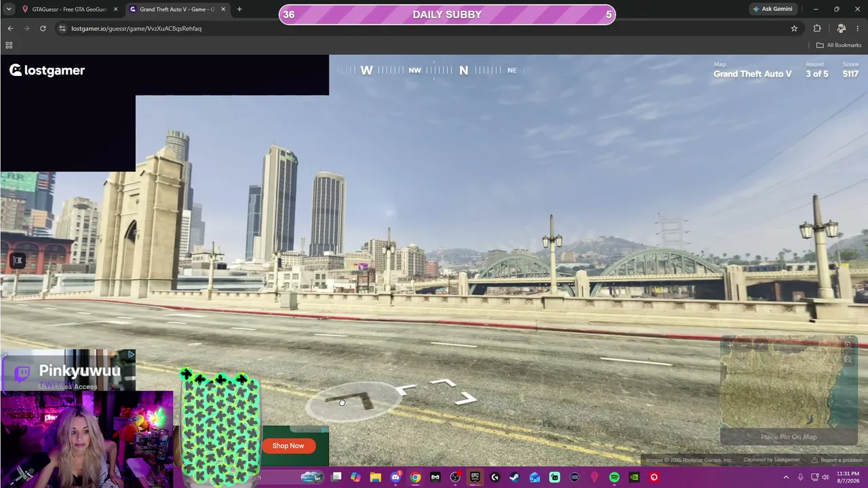
Task: Click the Shop Now ad button
Action: [288, 446]
